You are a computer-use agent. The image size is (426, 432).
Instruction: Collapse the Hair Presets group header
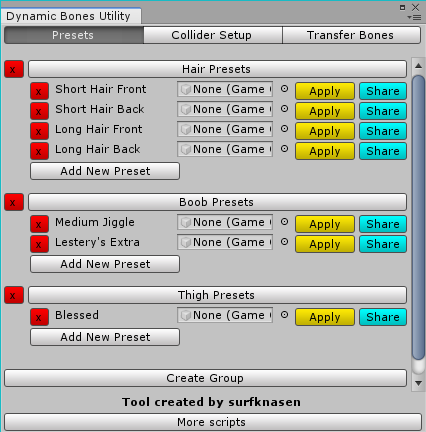tap(217, 69)
